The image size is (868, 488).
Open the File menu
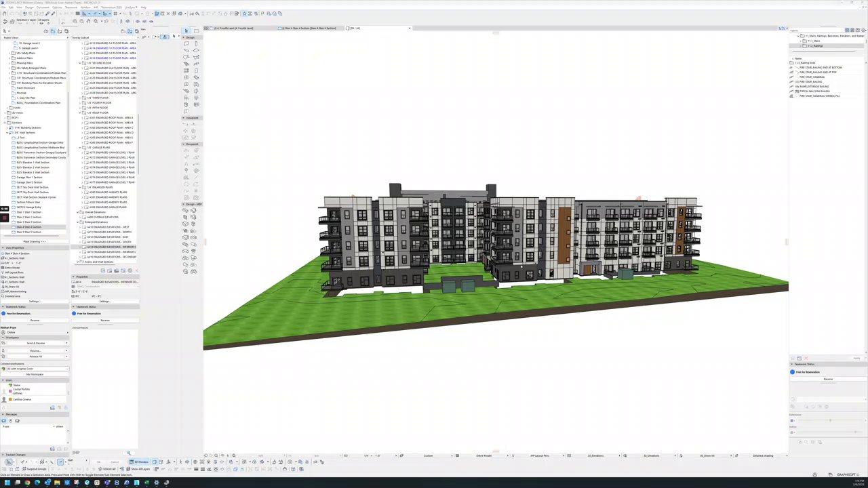tap(3, 7)
